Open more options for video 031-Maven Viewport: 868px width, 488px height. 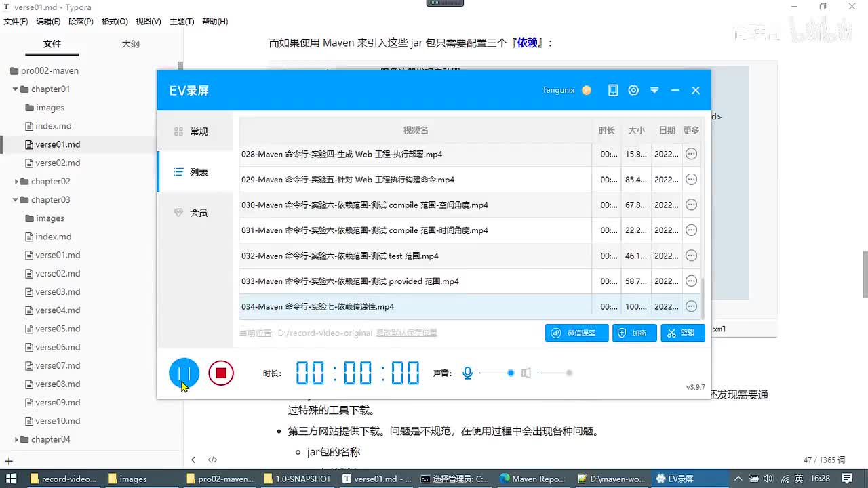point(691,230)
